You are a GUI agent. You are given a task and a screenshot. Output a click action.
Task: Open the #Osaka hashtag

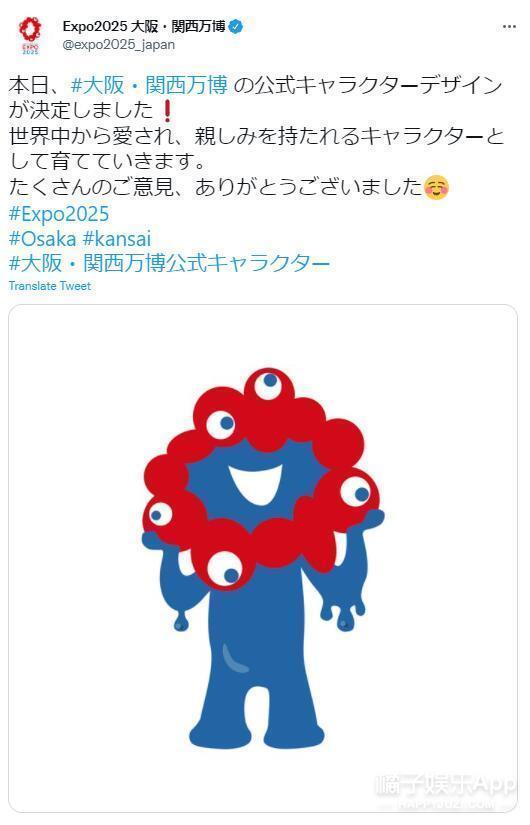(x=43, y=239)
